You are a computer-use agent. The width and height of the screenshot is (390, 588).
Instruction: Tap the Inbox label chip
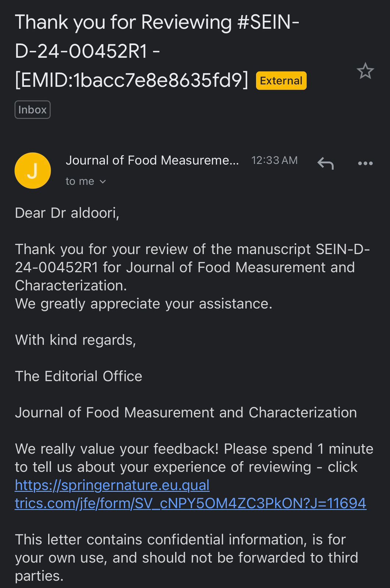pyautogui.click(x=32, y=110)
